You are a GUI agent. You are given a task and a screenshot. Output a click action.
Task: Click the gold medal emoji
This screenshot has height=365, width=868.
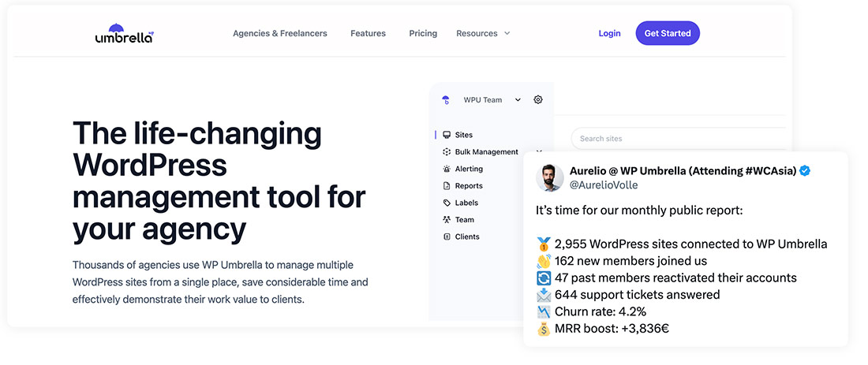544,244
